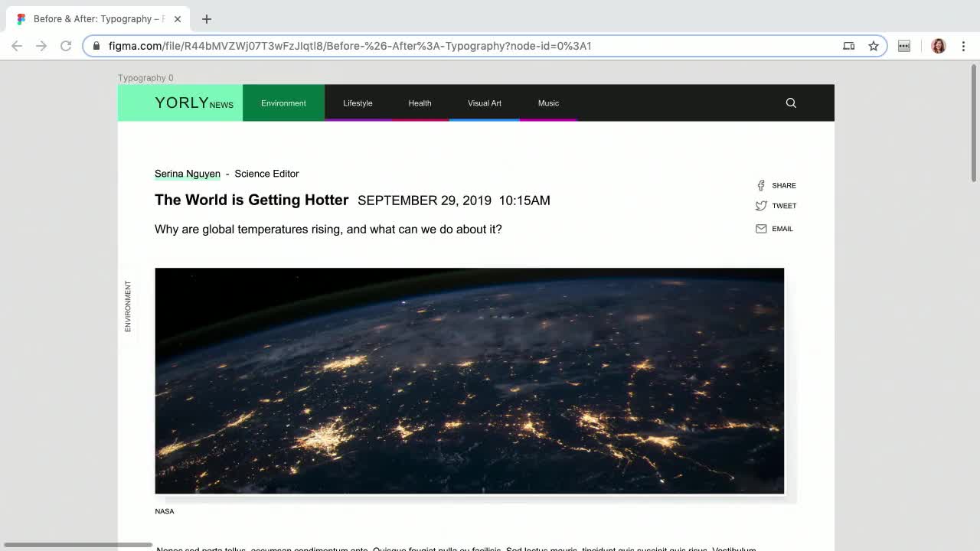The height and width of the screenshot is (551, 980).
Task: Click the extension icon beside profile avatar
Action: [x=904, y=46]
